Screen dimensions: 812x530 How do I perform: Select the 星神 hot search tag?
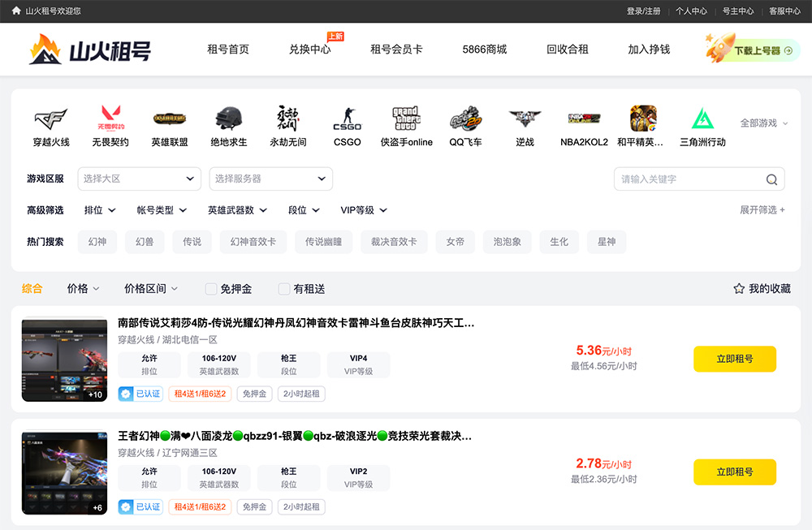click(x=607, y=242)
